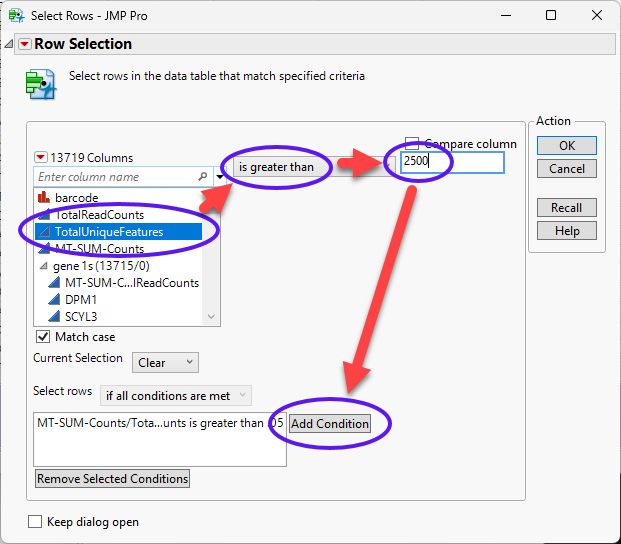
Task: Open the 'if all conditions are met' dropdown
Action: [x=176, y=396]
